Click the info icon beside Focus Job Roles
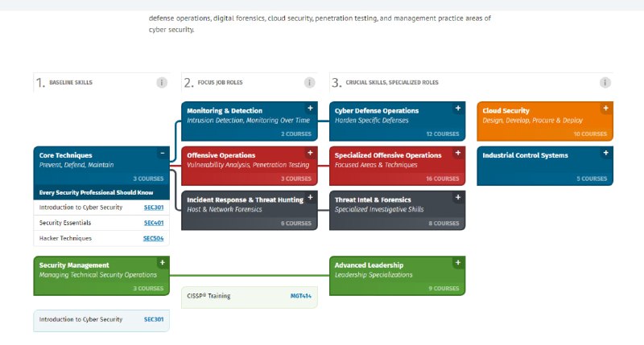The width and height of the screenshot is (644, 345). 310,82
